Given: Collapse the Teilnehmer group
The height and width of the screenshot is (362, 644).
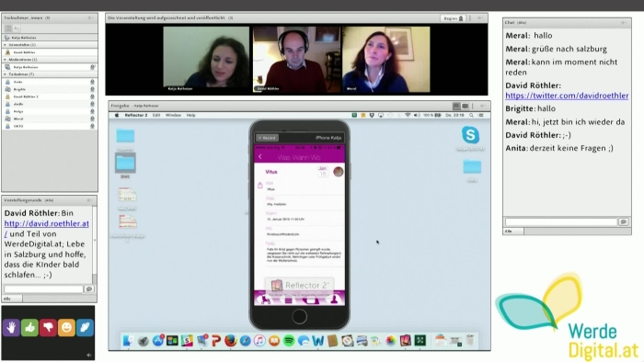Looking at the screenshot, I should [5, 74].
